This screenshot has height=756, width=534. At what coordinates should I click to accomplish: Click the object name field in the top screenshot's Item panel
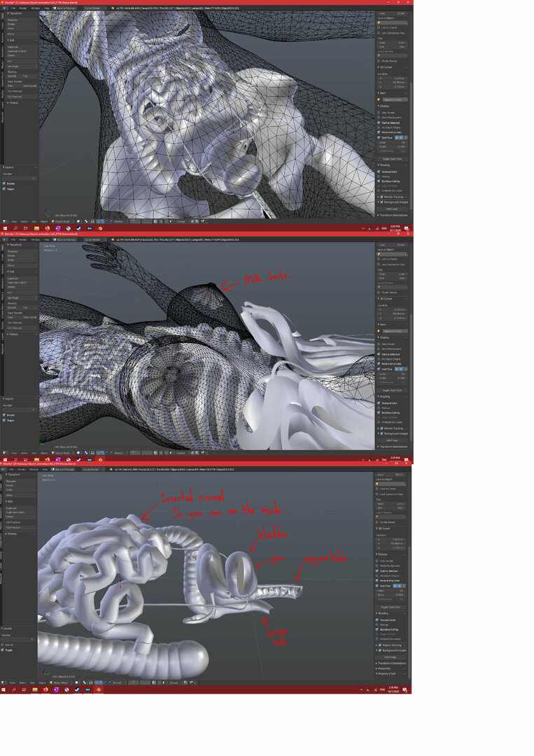395,100
